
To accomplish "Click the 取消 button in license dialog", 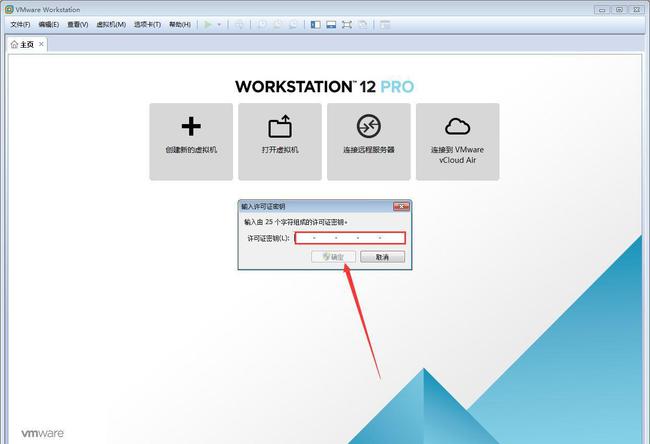I will [x=382, y=257].
